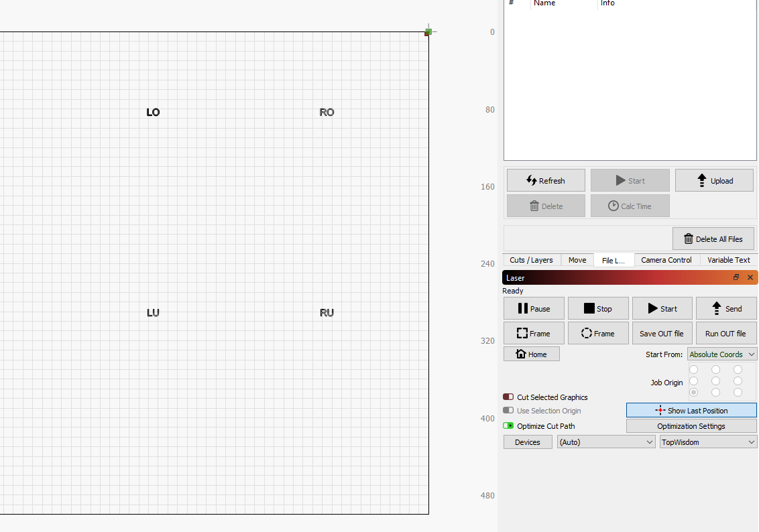
Task: Click the rubber-band circular Frame button
Action: (x=598, y=333)
